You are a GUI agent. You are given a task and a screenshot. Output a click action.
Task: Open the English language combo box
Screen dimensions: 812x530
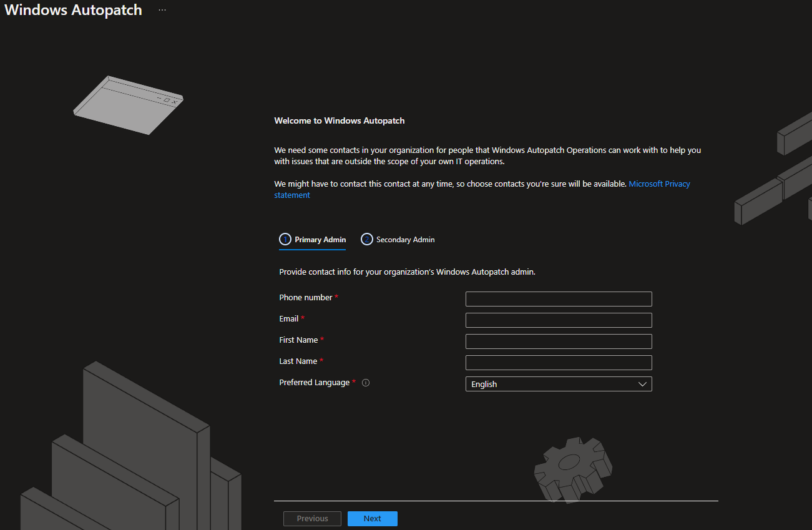(549, 385)
